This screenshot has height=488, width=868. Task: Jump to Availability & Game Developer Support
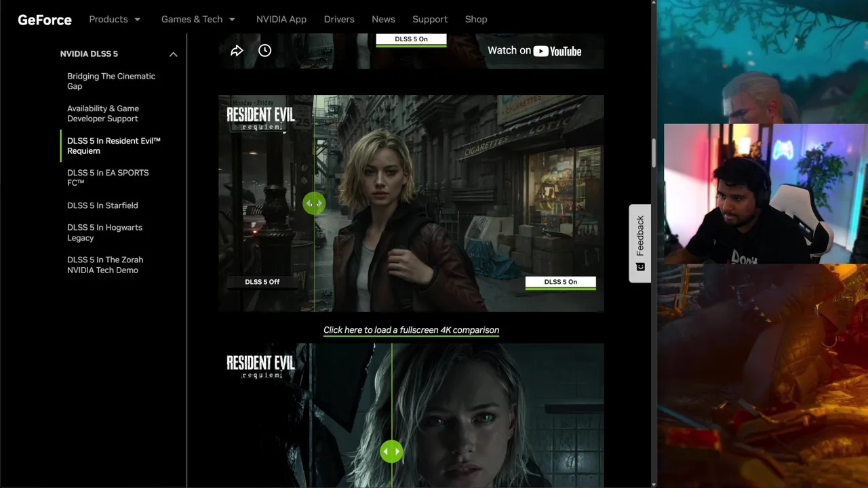point(103,113)
